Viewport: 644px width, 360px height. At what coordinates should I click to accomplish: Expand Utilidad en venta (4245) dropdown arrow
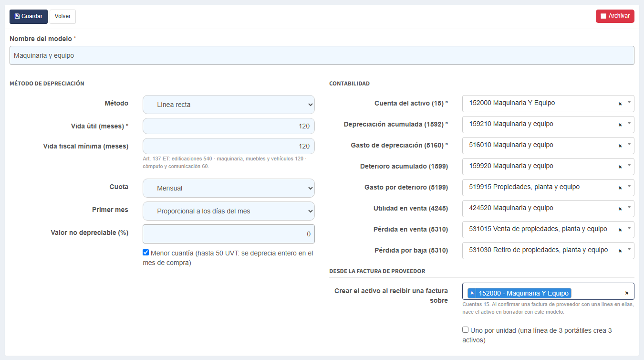coord(629,208)
